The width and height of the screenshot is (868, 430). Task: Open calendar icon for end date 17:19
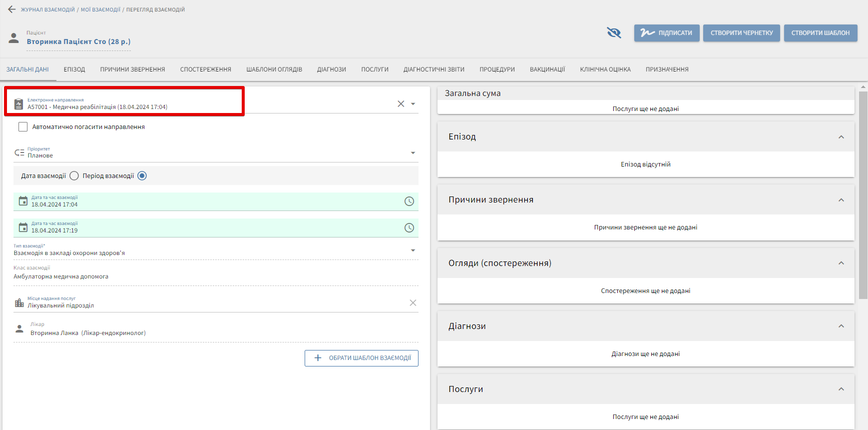[23, 227]
